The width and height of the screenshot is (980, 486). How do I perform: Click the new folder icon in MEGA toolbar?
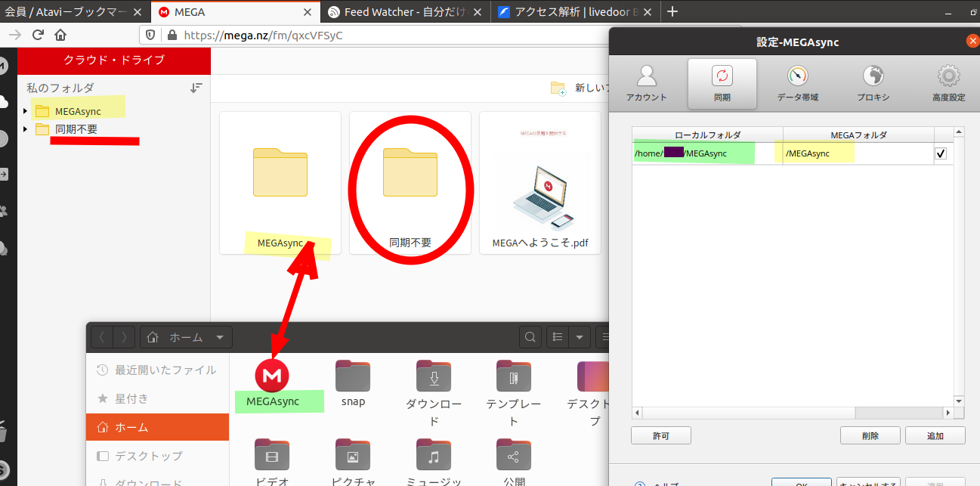[558, 88]
